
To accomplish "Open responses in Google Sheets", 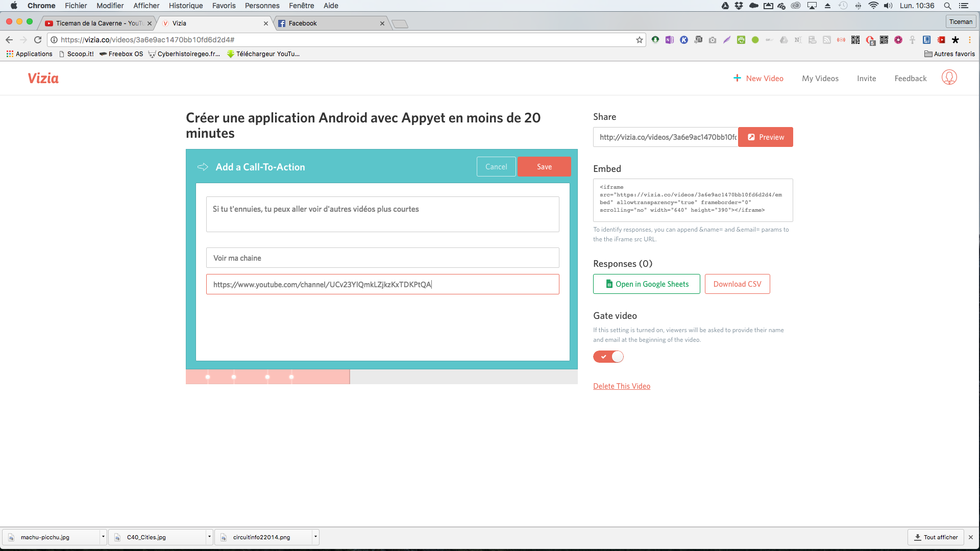I will (646, 284).
